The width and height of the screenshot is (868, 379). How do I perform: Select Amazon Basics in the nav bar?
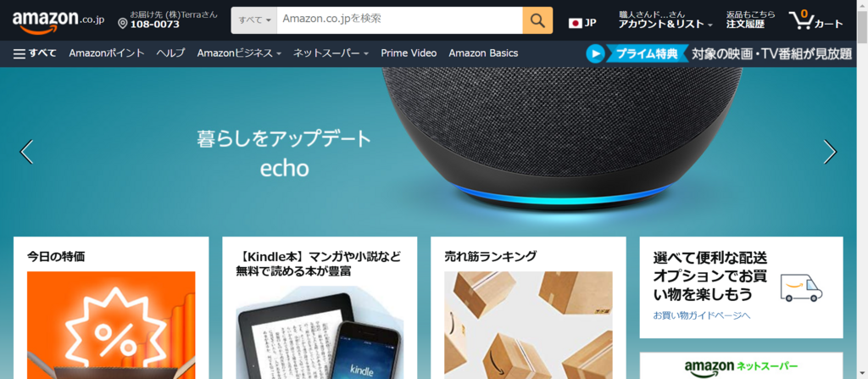(483, 53)
